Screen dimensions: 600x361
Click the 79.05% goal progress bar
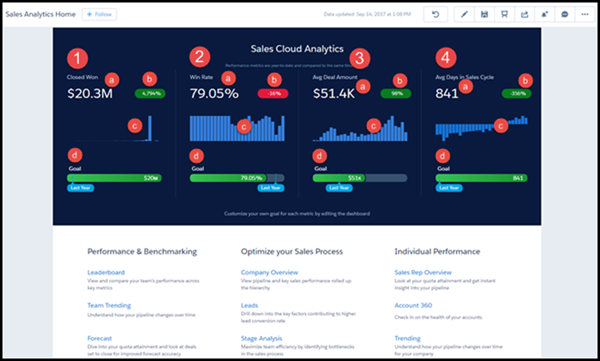click(237, 178)
